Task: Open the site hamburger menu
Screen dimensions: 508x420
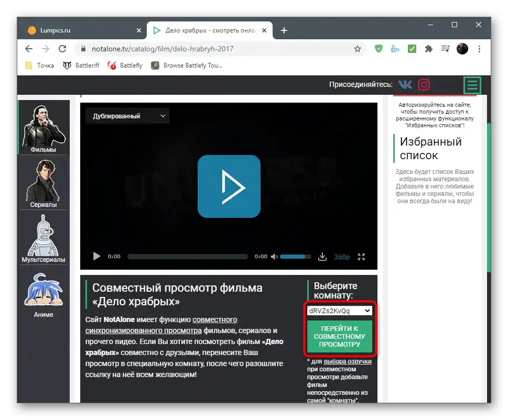Action: [472, 85]
